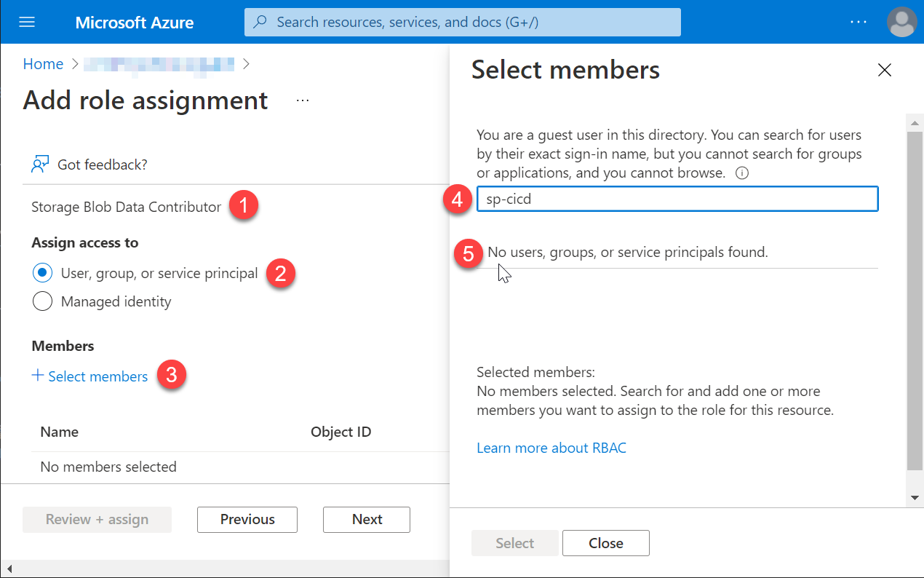The width and height of the screenshot is (924, 578).
Task: Open the Learn more about RBAC link
Action: click(551, 448)
